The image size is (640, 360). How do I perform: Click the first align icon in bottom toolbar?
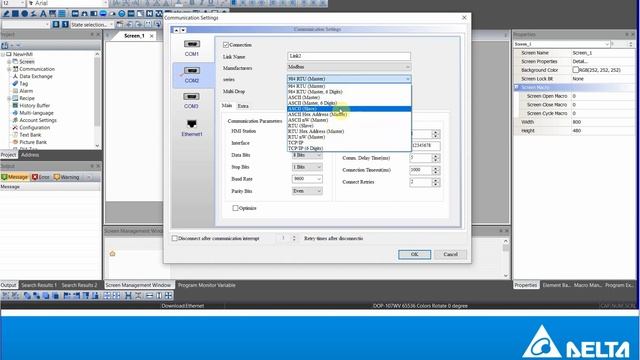point(6,296)
